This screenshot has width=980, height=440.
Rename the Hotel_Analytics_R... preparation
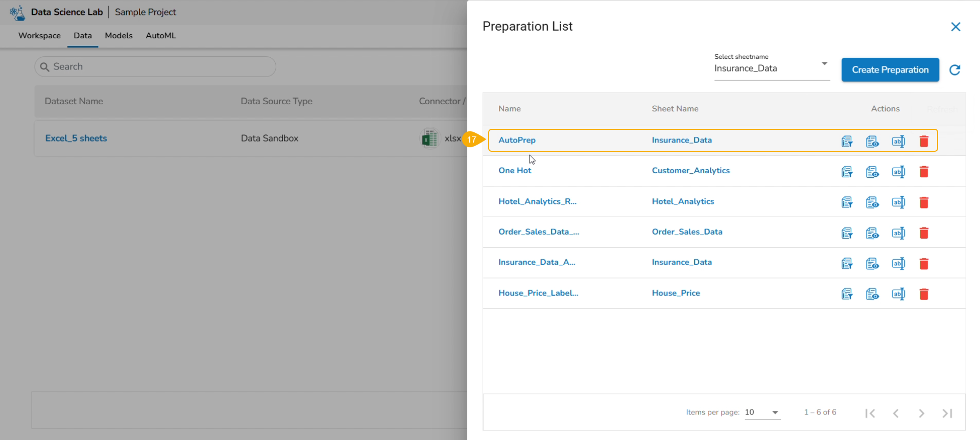point(898,202)
